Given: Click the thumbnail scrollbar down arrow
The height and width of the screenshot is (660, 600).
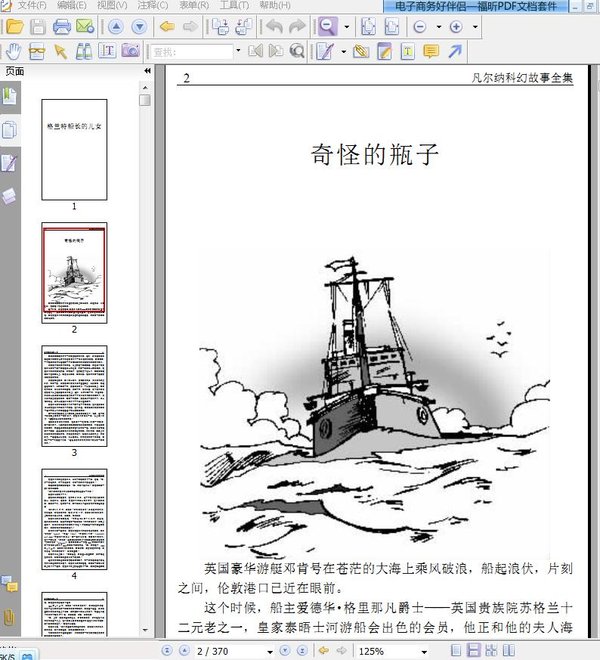Looking at the screenshot, I should coord(145,630).
